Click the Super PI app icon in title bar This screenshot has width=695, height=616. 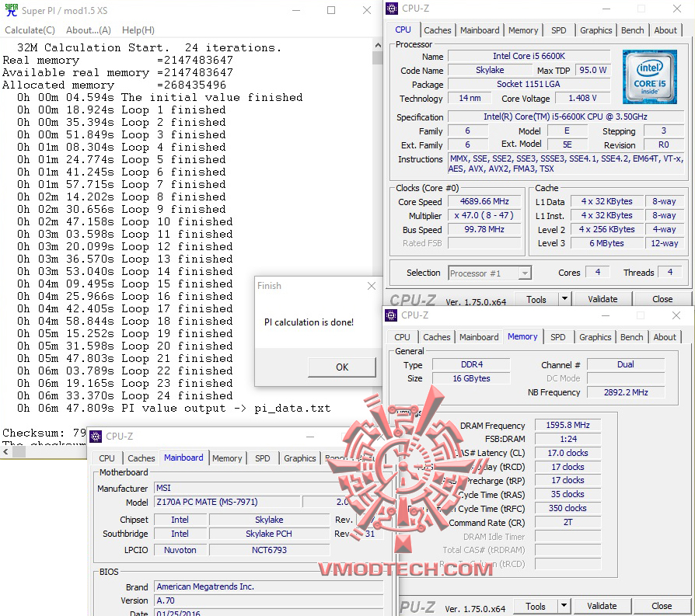pyautogui.click(x=12, y=10)
